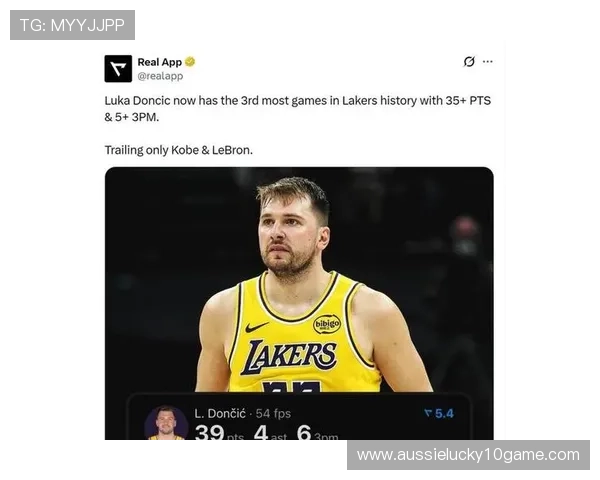Click the 4 ast stat

point(270,432)
